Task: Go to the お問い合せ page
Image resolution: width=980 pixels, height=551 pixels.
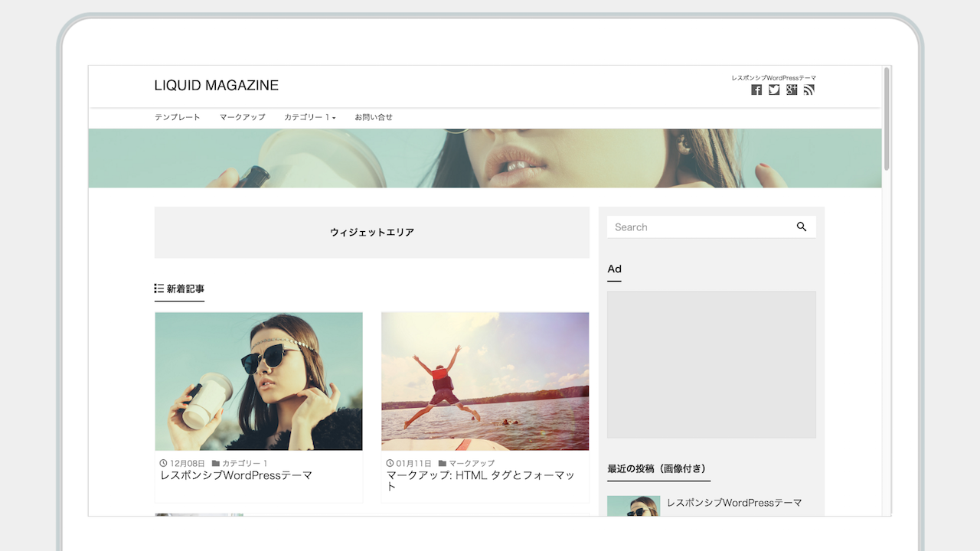Action: point(374,117)
